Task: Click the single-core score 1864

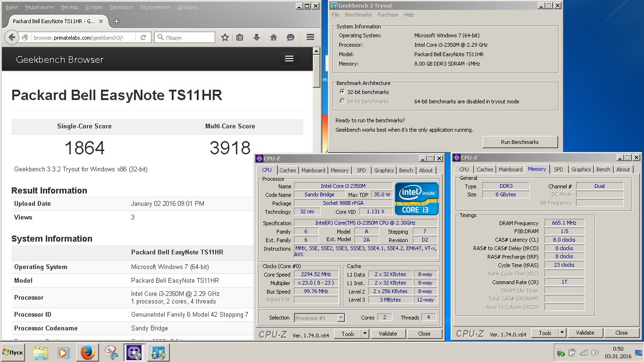Action: tap(84, 148)
